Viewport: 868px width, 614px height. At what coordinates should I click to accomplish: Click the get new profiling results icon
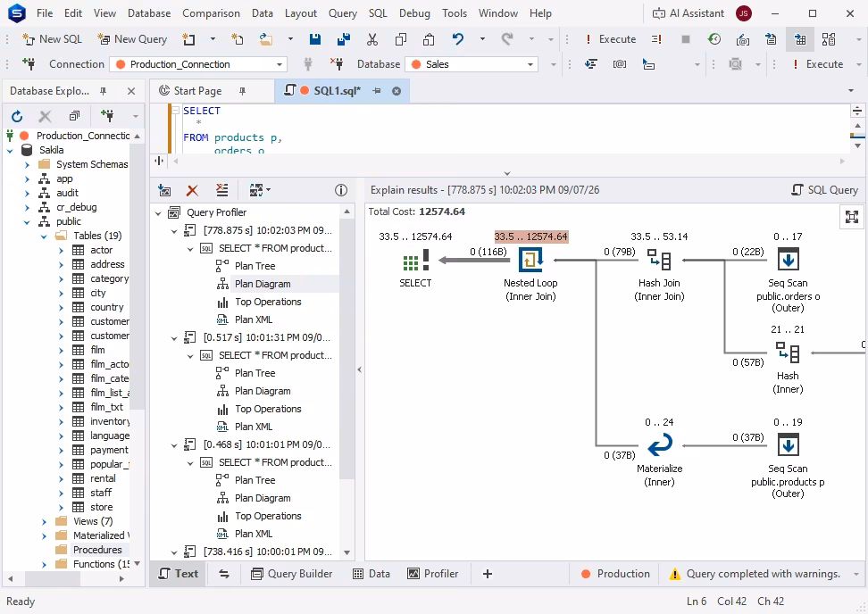point(164,190)
